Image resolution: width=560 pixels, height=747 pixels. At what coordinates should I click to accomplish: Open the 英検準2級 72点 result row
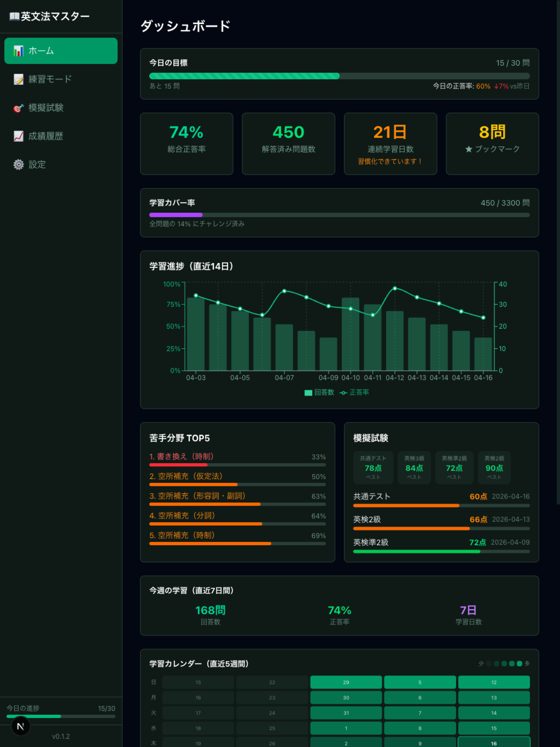click(x=441, y=545)
